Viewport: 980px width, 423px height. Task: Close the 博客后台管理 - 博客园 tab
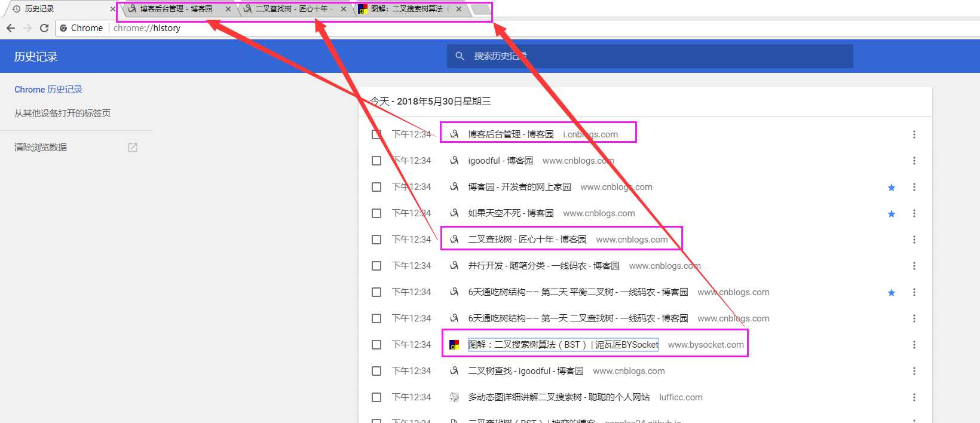tap(228, 9)
